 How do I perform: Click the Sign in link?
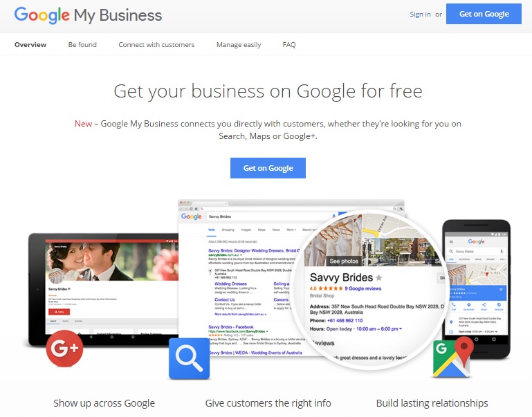coord(420,15)
